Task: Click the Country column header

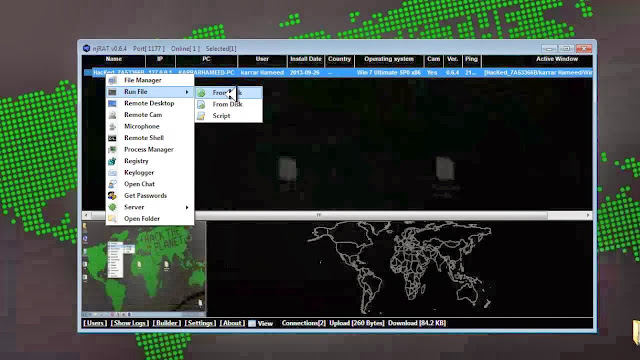Action: 339,60
